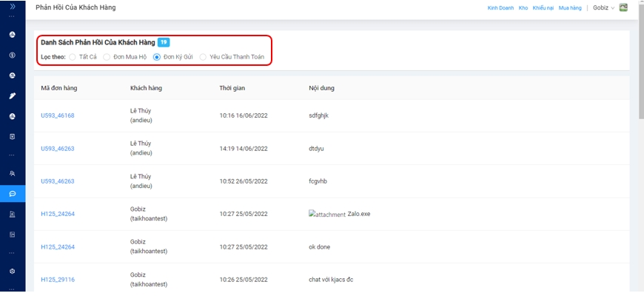Click the document icon below the chat icon

tap(12, 214)
